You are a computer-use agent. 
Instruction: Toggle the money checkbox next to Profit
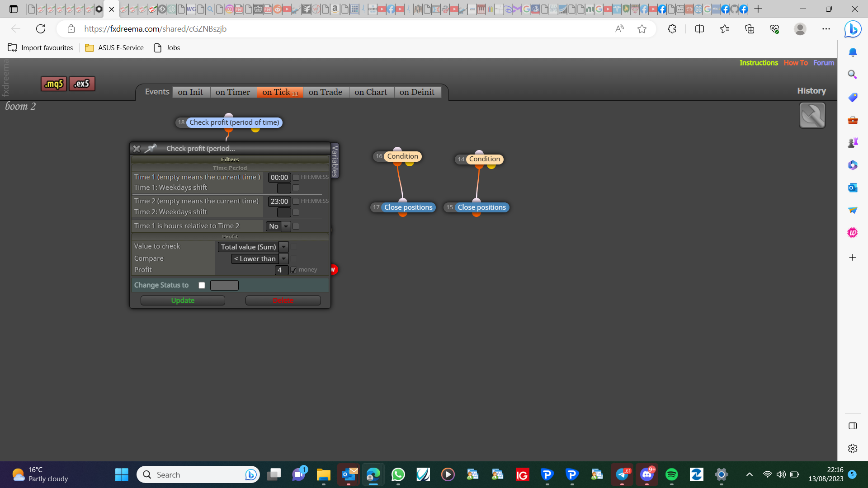[294, 270]
